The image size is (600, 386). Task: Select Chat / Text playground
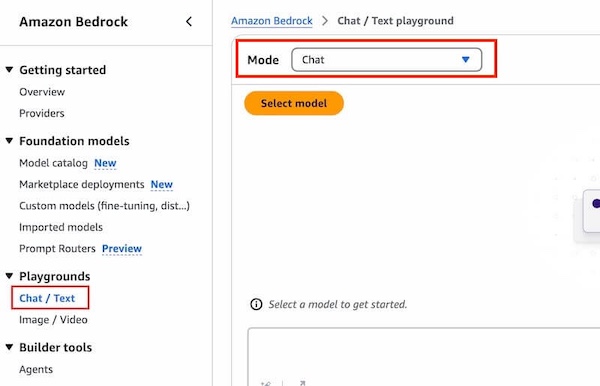point(47,298)
